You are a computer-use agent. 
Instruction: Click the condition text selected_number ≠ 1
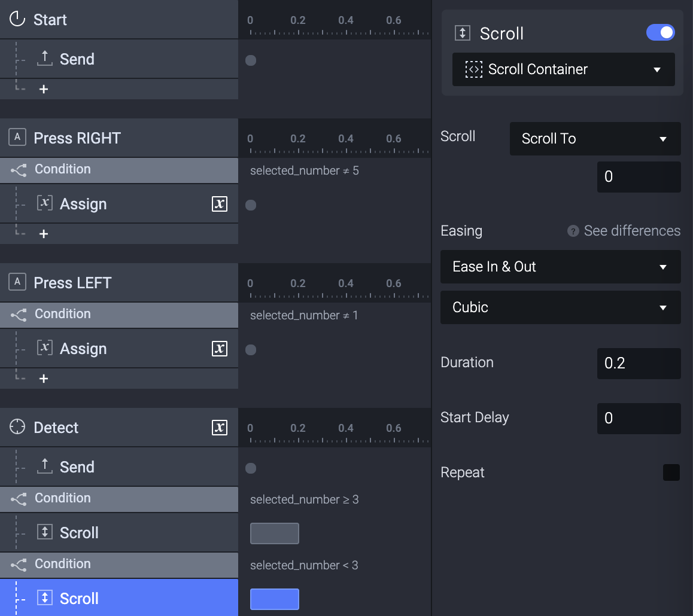pyautogui.click(x=303, y=315)
